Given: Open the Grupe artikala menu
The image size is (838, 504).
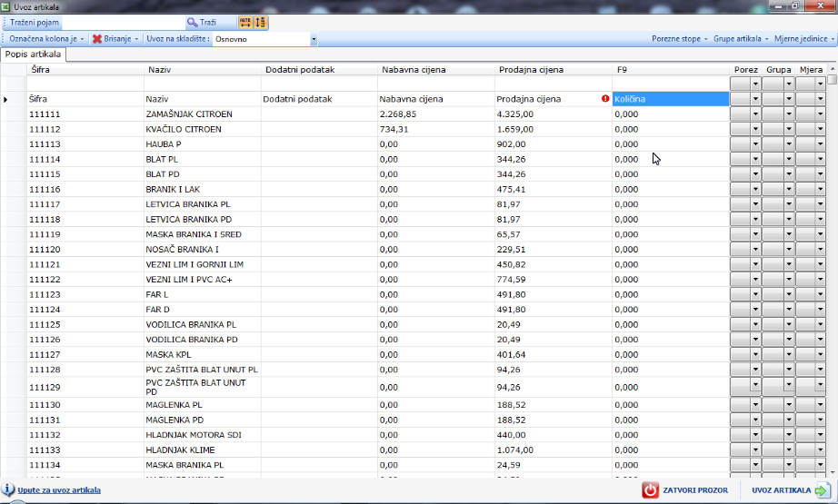Looking at the screenshot, I should pos(741,38).
